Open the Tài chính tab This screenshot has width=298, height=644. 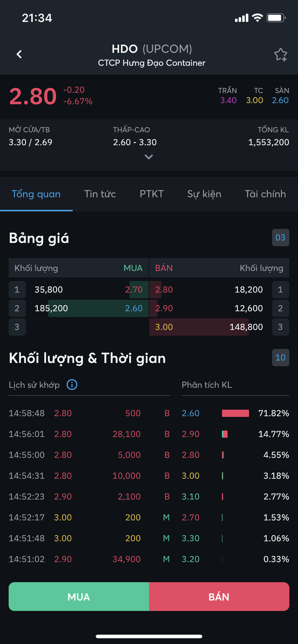pyautogui.click(x=265, y=194)
